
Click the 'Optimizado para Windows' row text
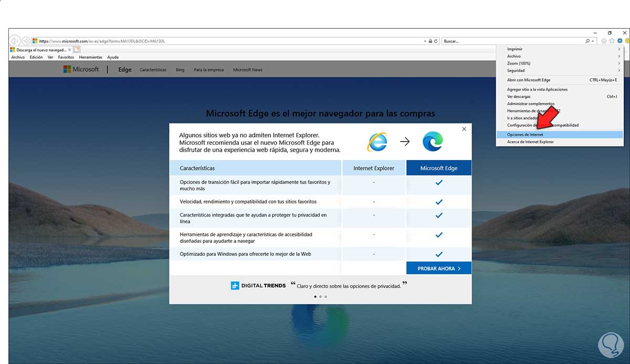[x=246, y=254]
